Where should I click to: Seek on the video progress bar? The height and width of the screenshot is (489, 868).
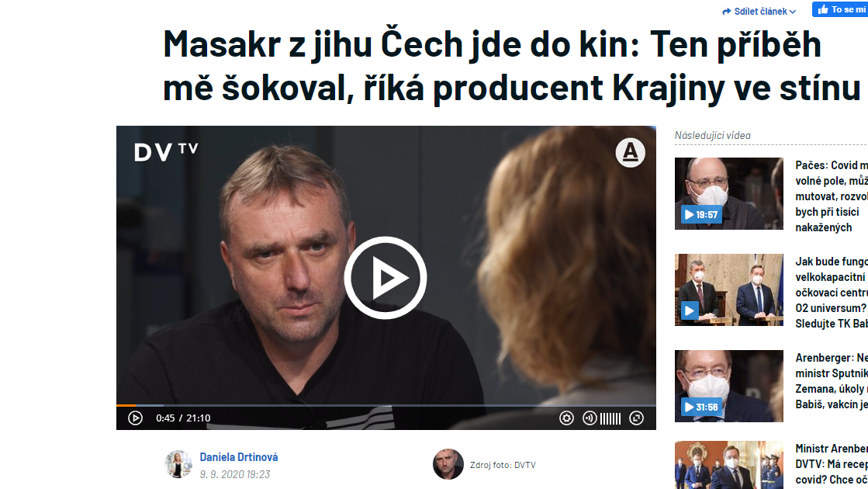click(x=386, y=406)
